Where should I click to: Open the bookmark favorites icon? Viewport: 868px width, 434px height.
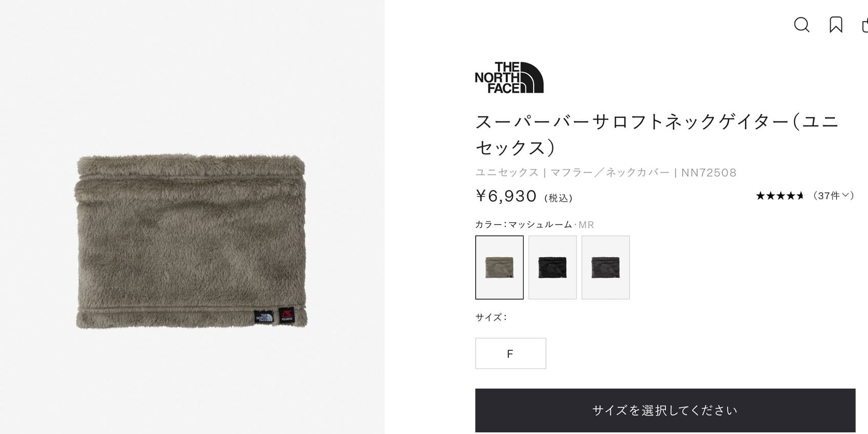836,25
